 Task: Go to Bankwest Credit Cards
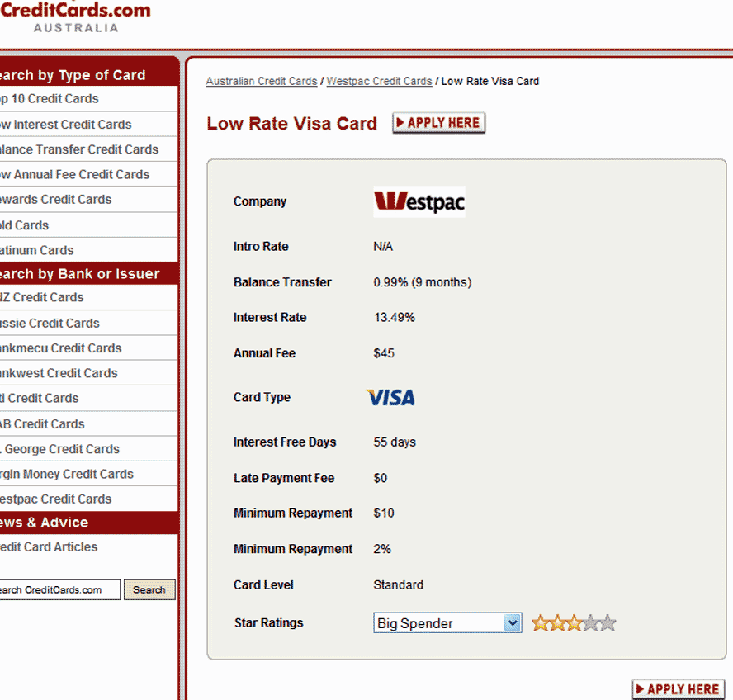pyautogui.click(x=89, y=373)
